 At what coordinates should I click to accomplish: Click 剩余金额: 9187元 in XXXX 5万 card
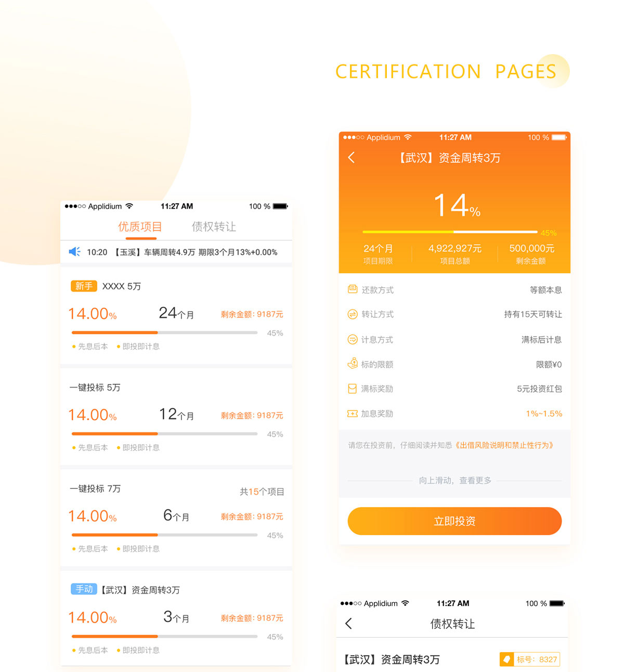pos(252,314)
